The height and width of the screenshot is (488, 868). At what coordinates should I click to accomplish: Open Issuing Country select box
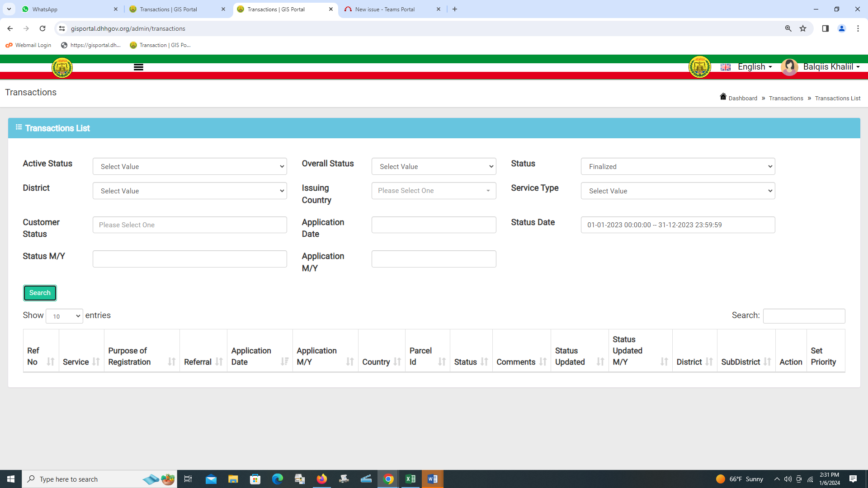[434, 191]
